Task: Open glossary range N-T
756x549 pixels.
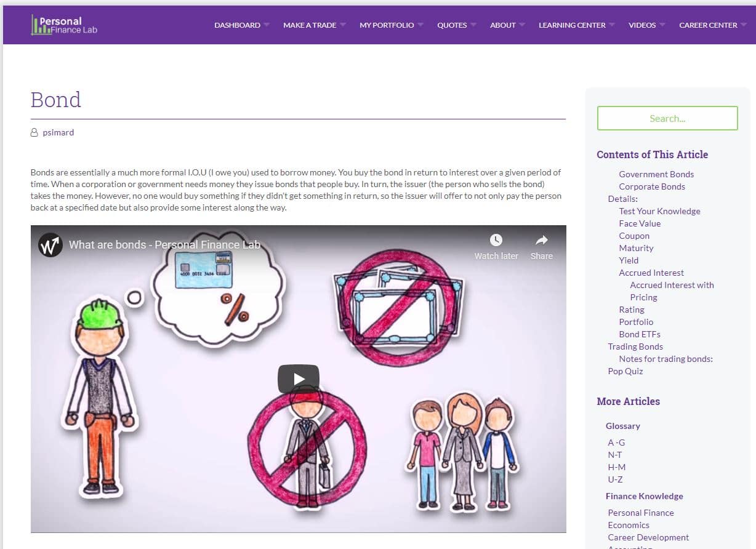Action: pos(615,455)
